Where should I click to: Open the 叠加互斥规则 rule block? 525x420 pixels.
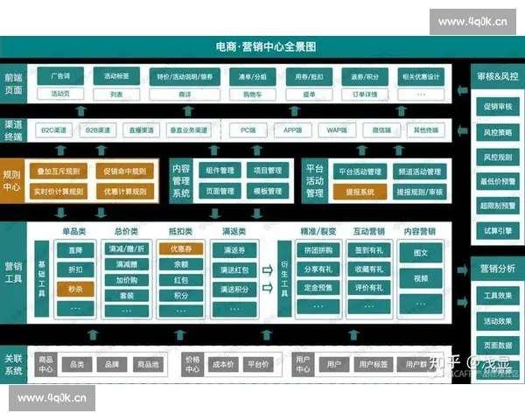pyautogui.click(x=59, y=171)
